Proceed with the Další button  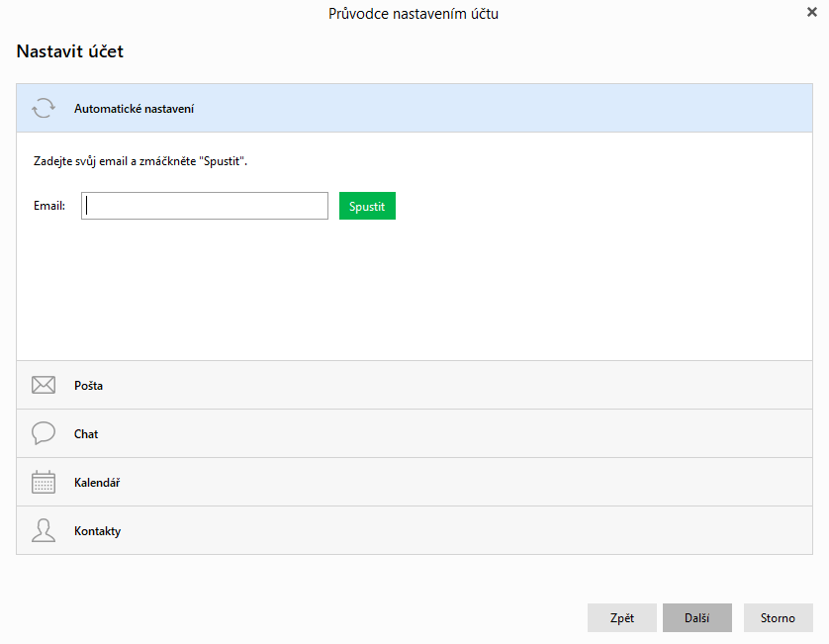(x=697, y=618)
